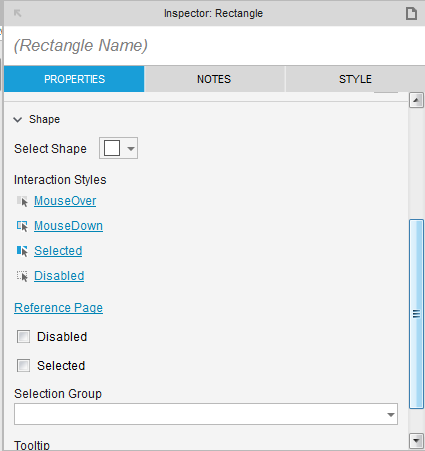
Task: Open the MouseOver interaction style link
Action: 65,201
